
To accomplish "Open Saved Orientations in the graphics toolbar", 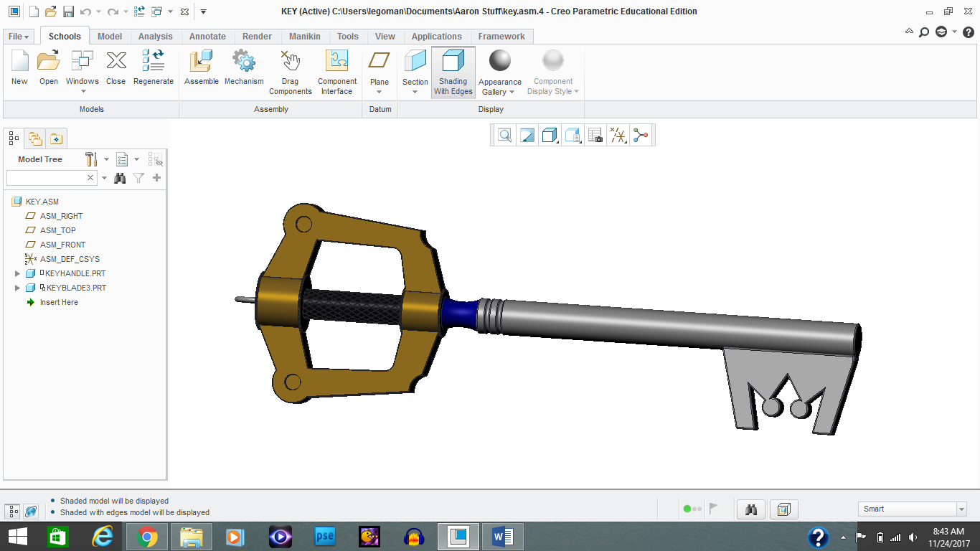I will pyautogui.click(x=573, y=135).
